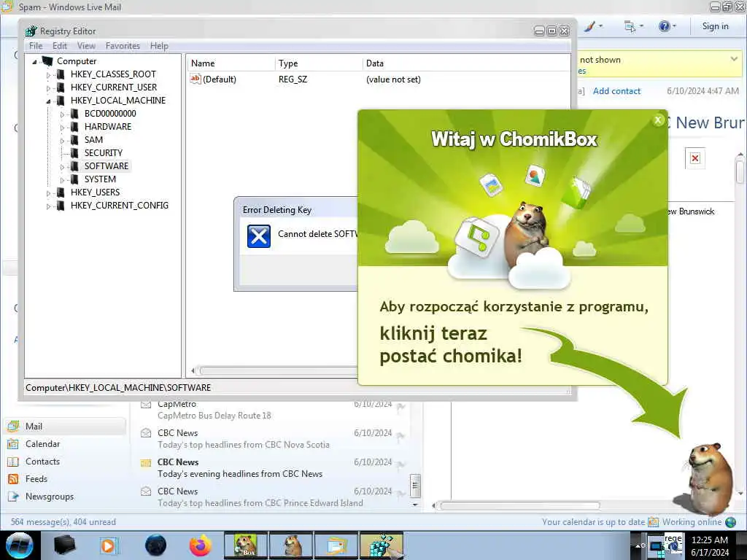The image size is (747, 560).
Task: Click Sign in at Windows Live Mail
Action: coord(715,26)
